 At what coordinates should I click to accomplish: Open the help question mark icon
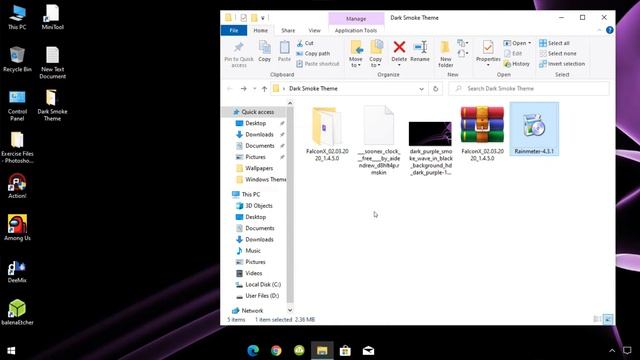tap(609, 30)
